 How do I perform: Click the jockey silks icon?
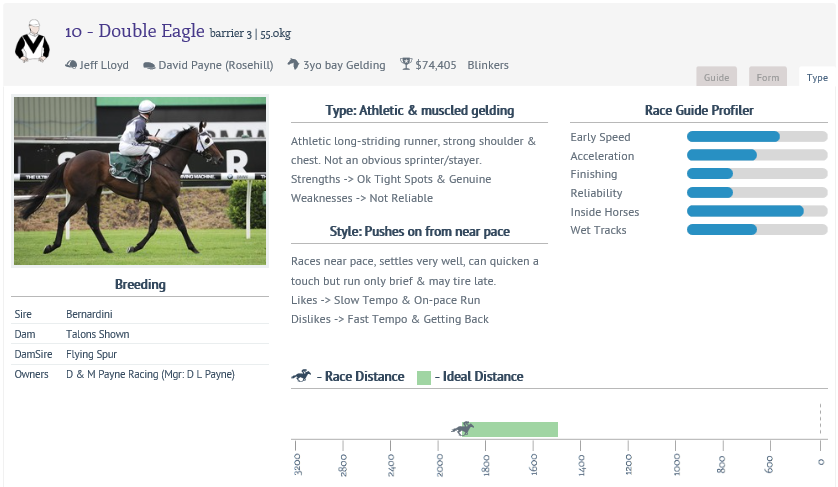pos(32,42)
